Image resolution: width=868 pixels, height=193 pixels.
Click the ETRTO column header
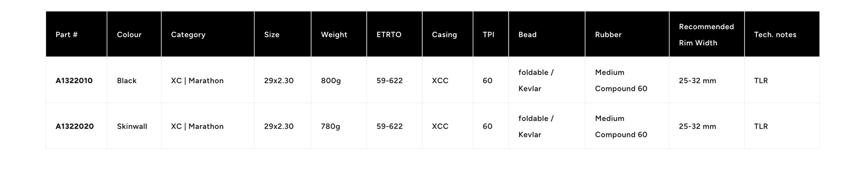click(389, 35)
